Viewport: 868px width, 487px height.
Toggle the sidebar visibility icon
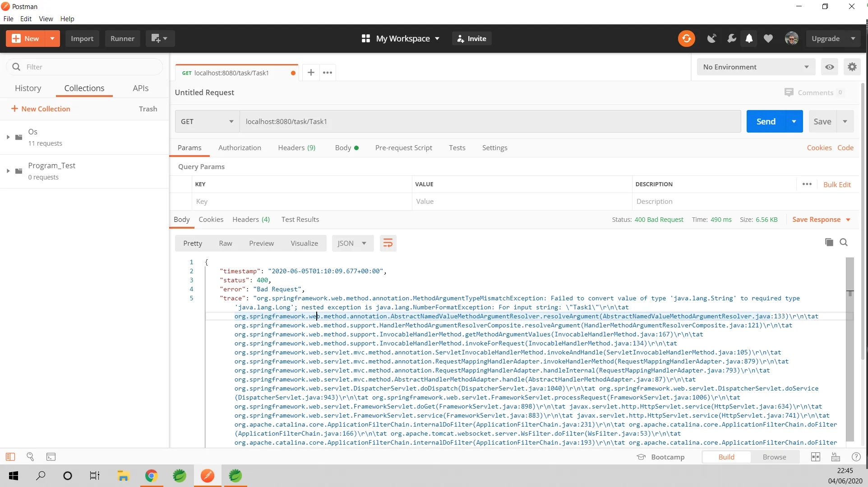pyautogui.click(x=10, y=457)
